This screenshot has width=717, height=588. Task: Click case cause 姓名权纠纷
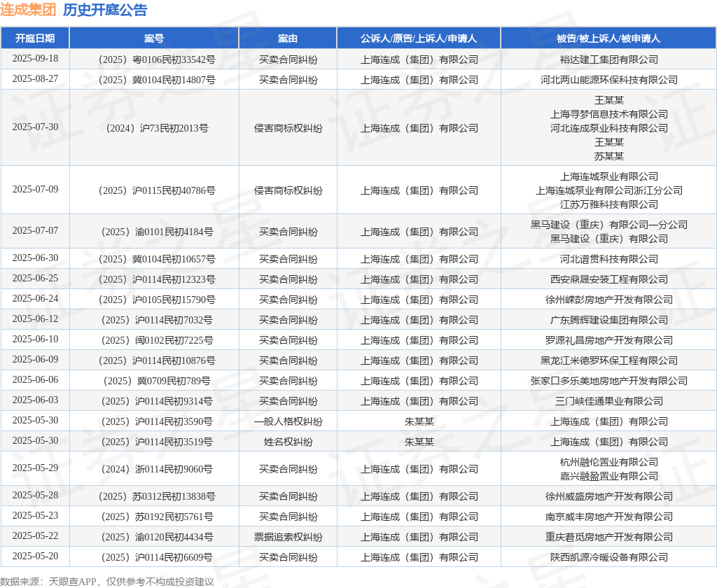(288, 442)
